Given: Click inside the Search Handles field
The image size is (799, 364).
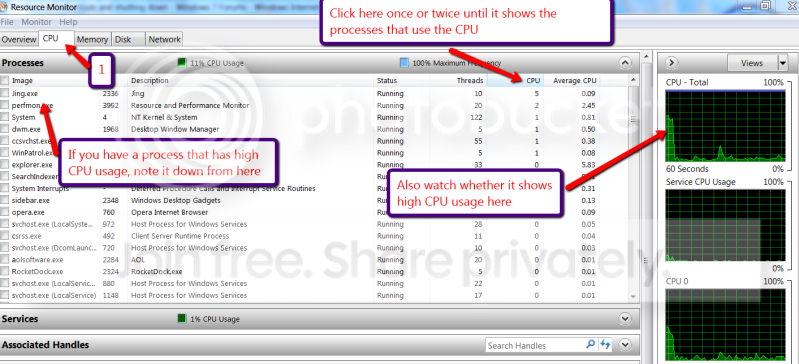Looking at the screenshot, I should (x=536, y=346).
